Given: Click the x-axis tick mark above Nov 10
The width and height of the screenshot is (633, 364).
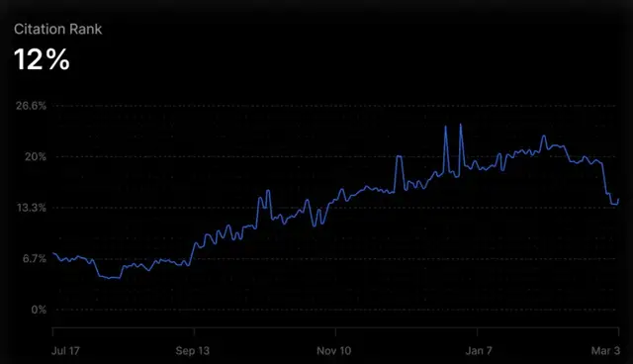Looking at the screenshot, I should [335, 331].
